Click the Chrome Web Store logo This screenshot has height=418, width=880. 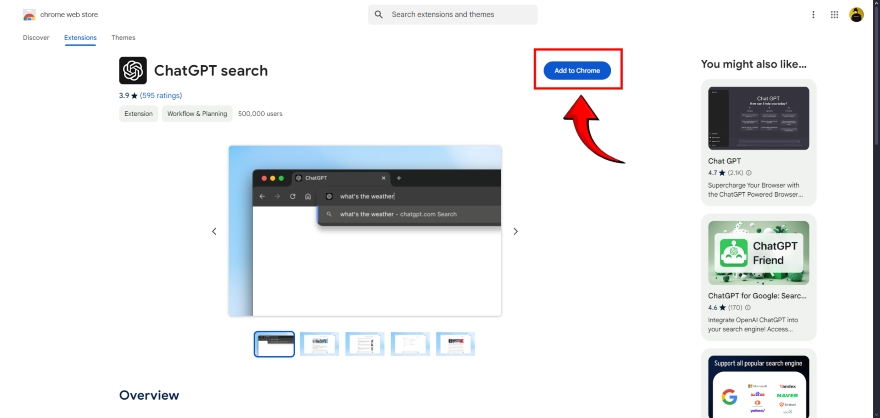(x=29, y=15)
